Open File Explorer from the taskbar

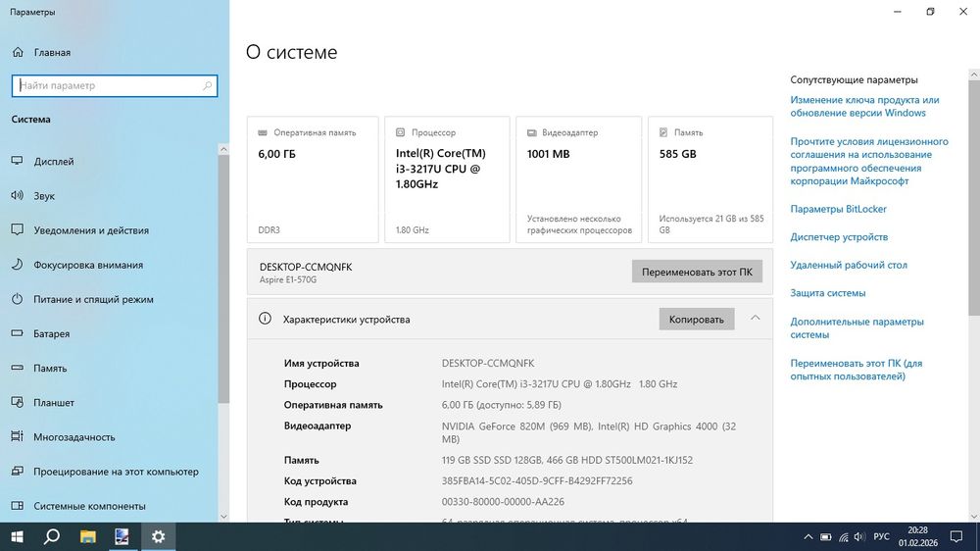(87, 536)
